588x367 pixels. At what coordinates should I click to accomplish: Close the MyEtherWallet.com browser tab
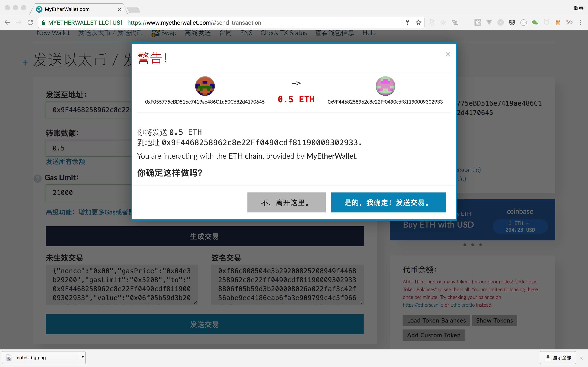pyautogui.click(x=120, y=9)
